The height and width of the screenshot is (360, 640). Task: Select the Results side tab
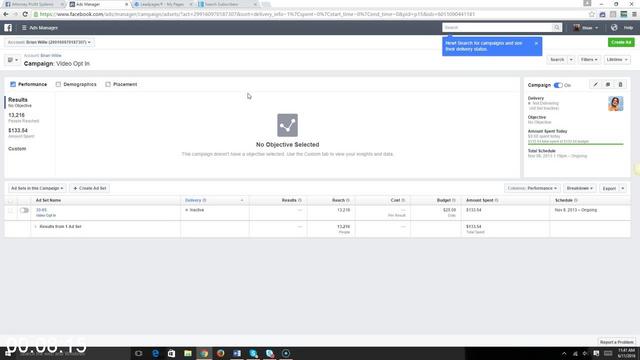[x=29, y=102]
